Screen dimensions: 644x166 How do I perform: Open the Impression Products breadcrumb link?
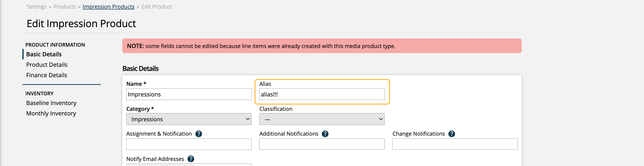[x=108, y=7]
